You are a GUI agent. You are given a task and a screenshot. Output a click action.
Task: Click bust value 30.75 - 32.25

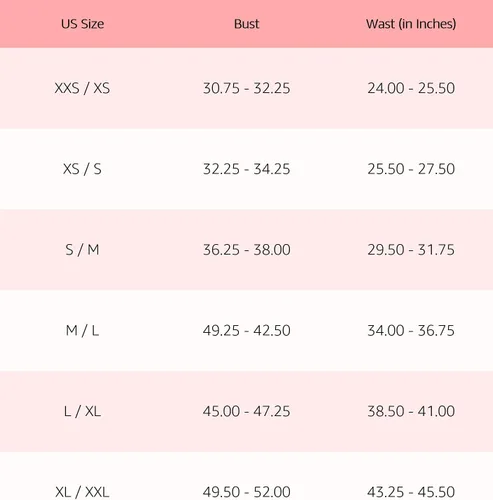coord(247,88)
